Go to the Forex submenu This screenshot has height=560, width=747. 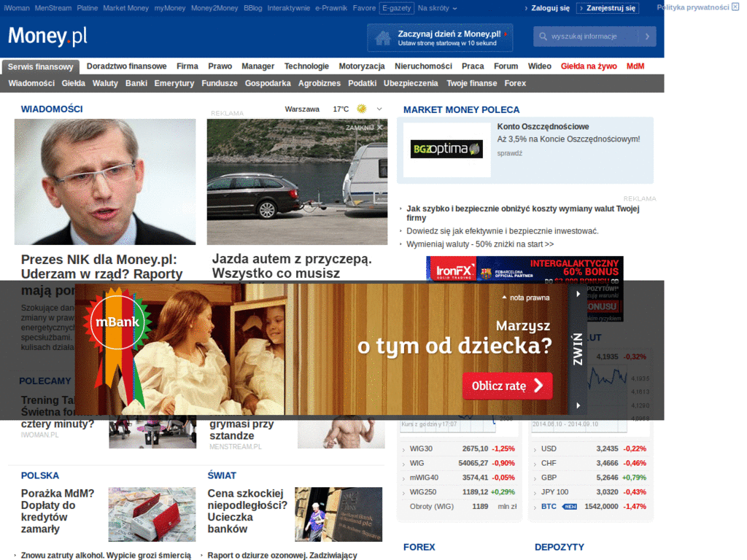(x=515, y=83)
